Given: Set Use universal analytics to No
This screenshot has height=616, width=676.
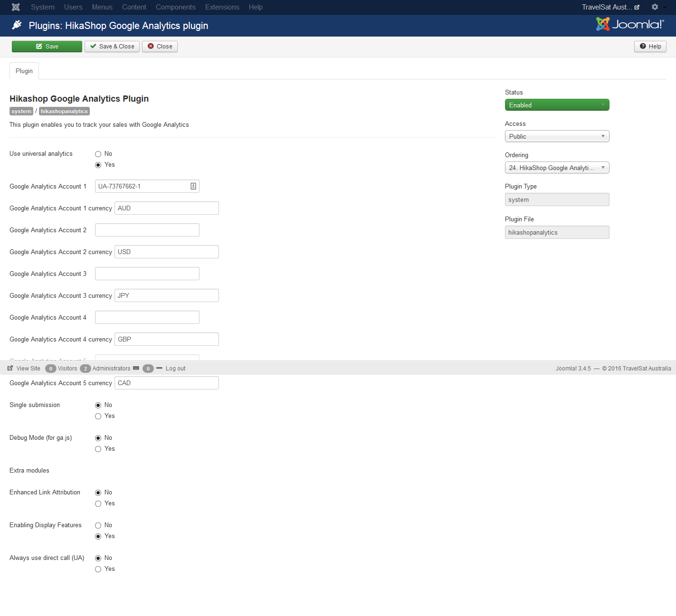Looking at the screenshot, I should (x=98, y=154).
